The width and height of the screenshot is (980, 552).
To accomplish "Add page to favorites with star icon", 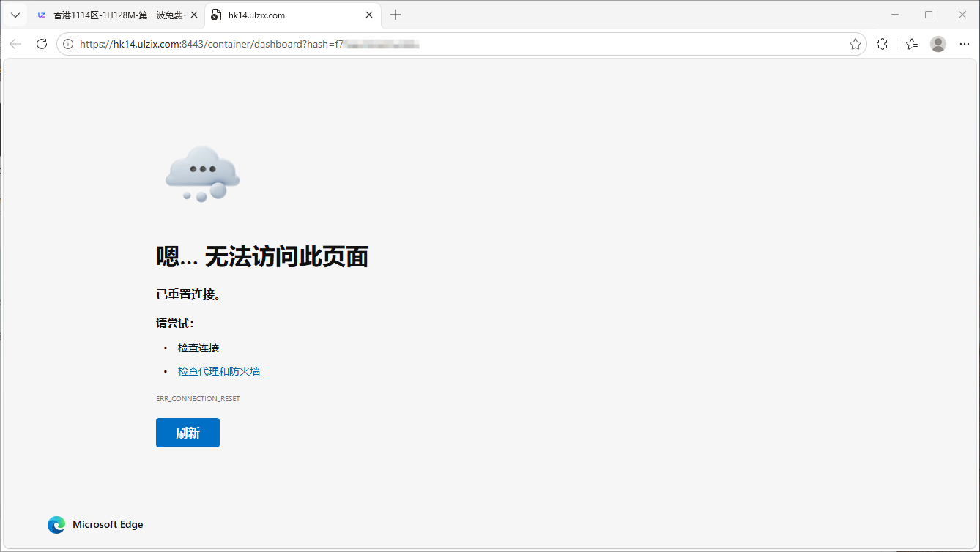I will pyautogui.click(x=855, y=44).
